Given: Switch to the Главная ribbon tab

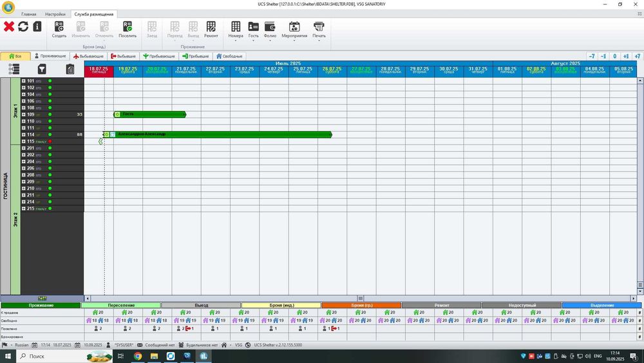Looking at the screenshot, I should [x=29, y=14].
